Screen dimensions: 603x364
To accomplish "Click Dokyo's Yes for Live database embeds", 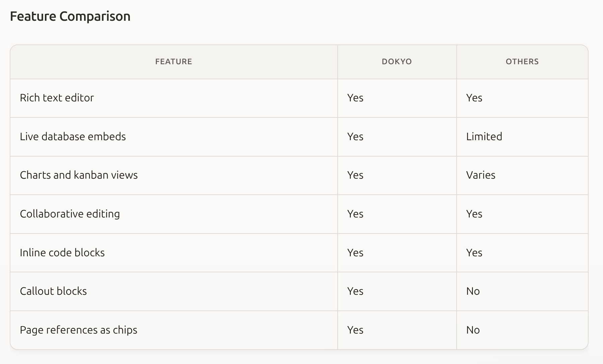I will point(397,137).
